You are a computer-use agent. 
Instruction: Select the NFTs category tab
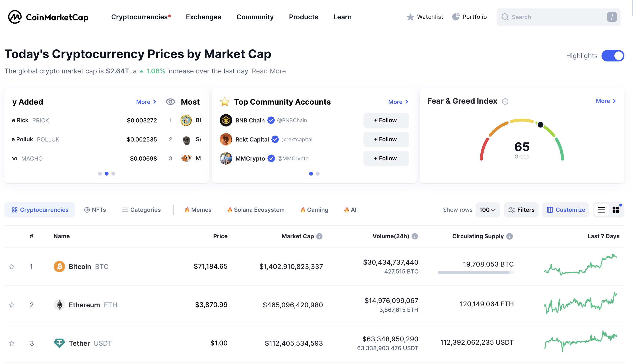tap(95, 210)
